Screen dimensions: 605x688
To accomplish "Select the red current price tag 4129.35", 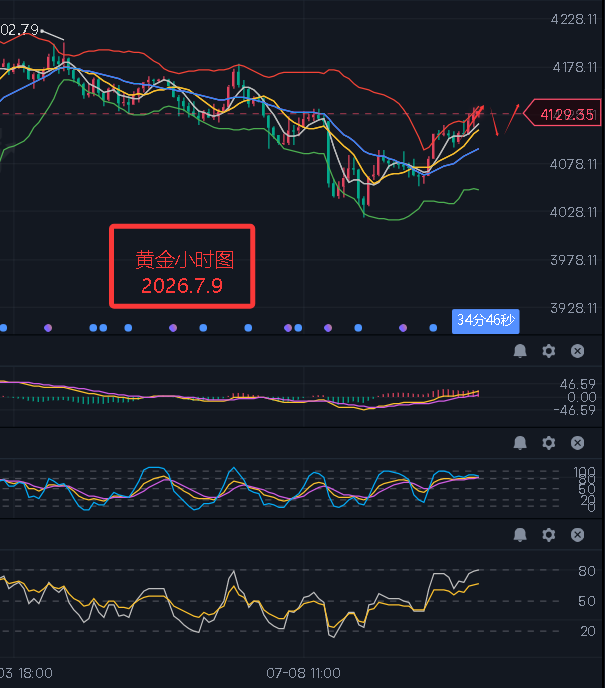I will click(x=562, y=113).
